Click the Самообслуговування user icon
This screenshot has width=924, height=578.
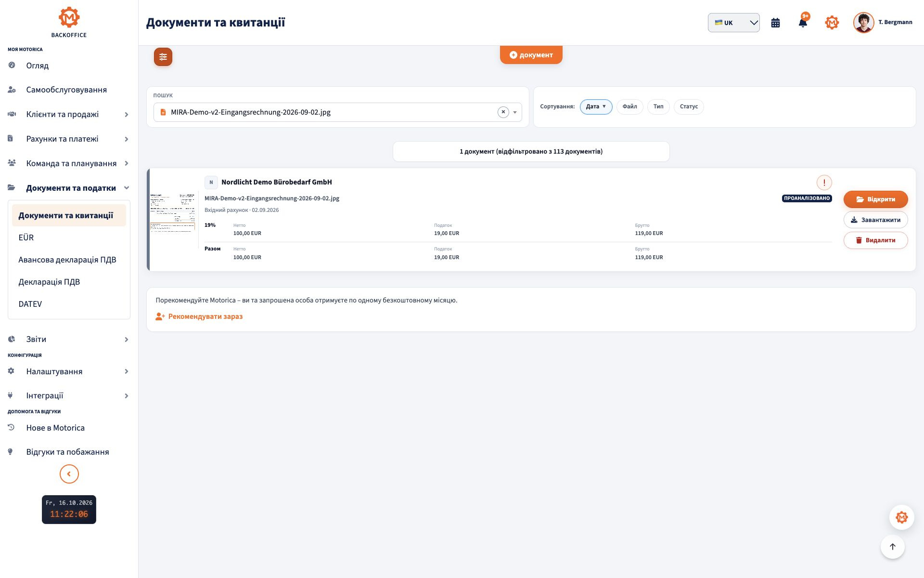pyautogui.click(x=12, y=90)
